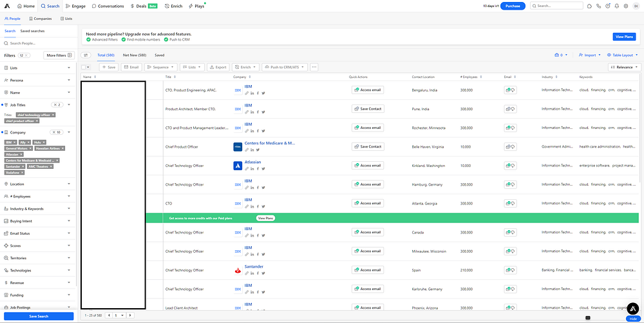Click the blue Purchase button
The width and height of the screenshot is (644, 323).
[513, 6]
